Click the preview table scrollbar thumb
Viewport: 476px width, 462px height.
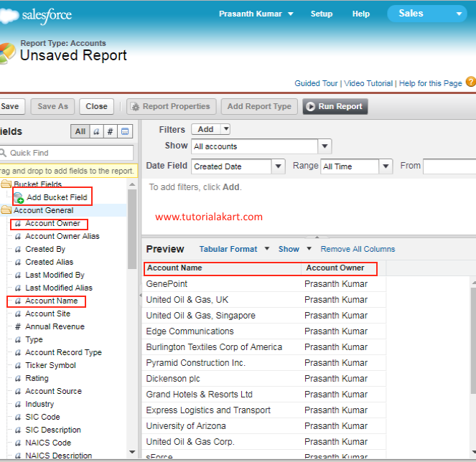coord(473,341)
